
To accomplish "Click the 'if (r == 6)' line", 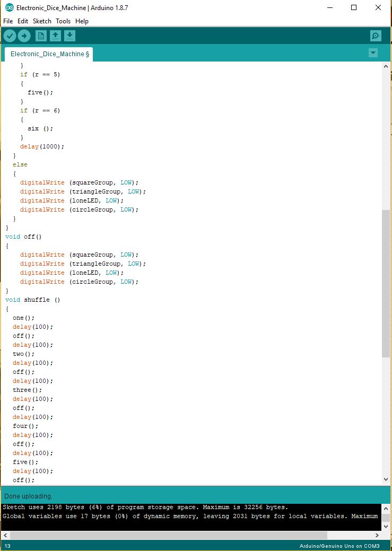I will pos(40,110).
